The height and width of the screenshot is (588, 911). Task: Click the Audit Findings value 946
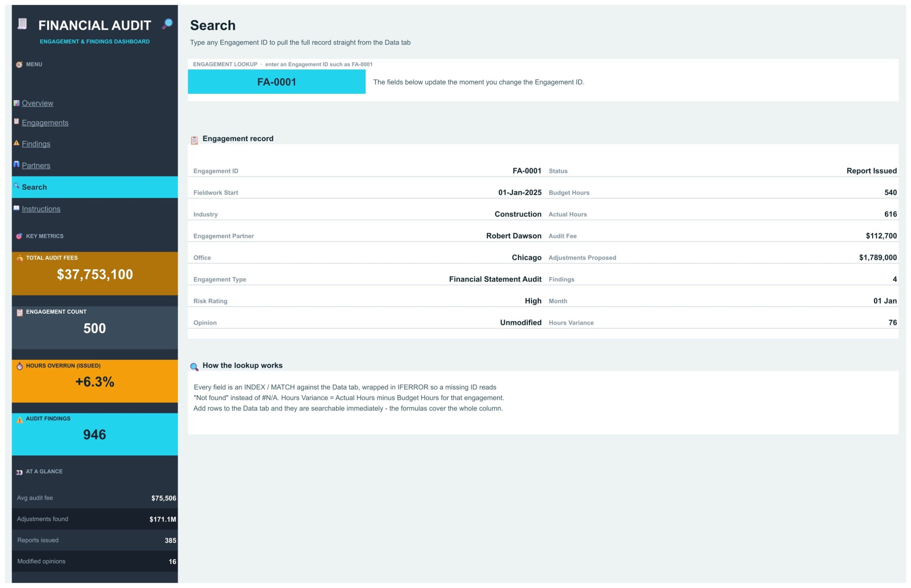[x=95, y=435]
